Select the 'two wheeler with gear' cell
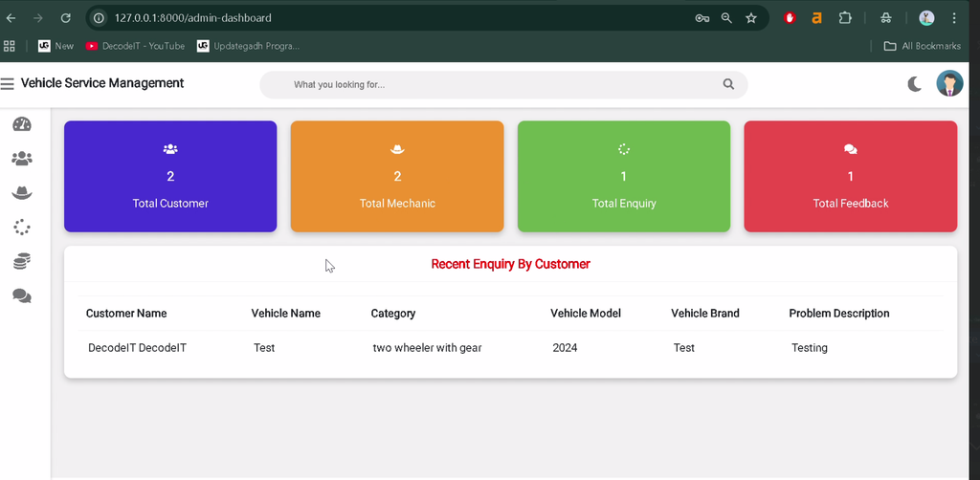Screen dimensions: 980x480 pos(427,348)
